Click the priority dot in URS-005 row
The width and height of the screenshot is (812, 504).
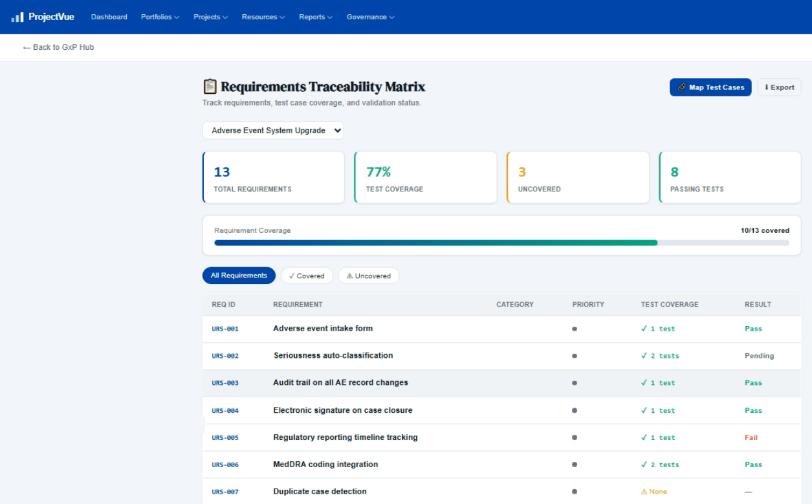pyautogui.click(x=575, y=437)
